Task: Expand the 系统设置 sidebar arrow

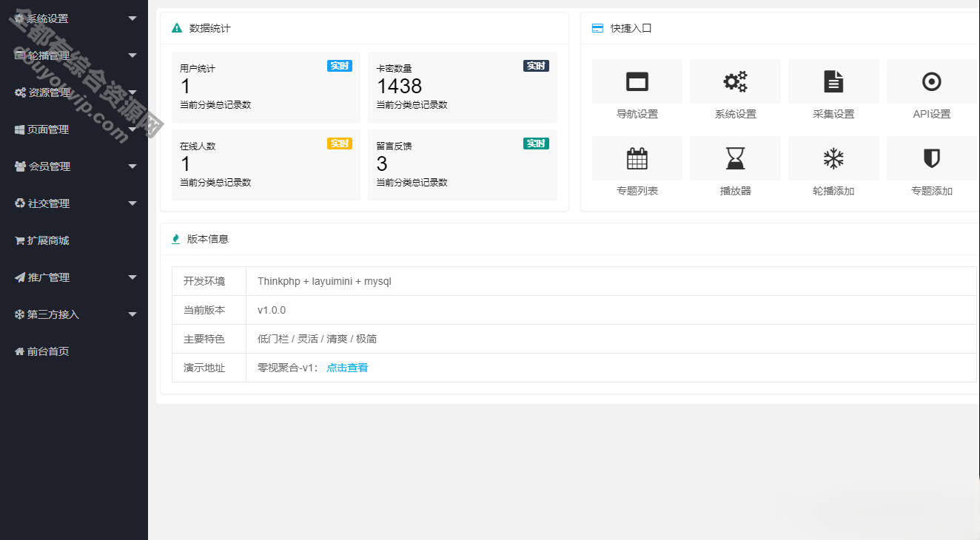Action: 132,18
